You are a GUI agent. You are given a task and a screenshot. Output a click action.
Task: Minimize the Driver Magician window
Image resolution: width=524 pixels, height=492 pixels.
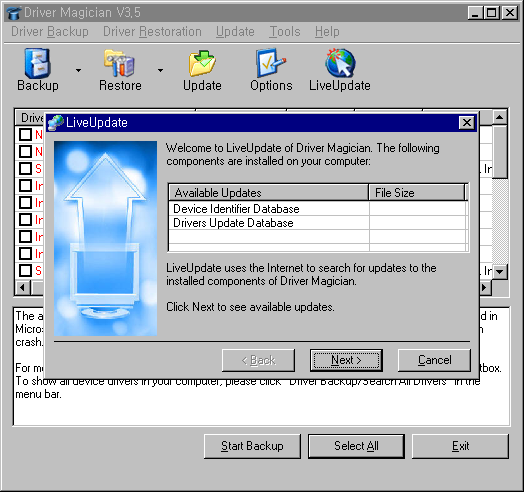point(475,13)
